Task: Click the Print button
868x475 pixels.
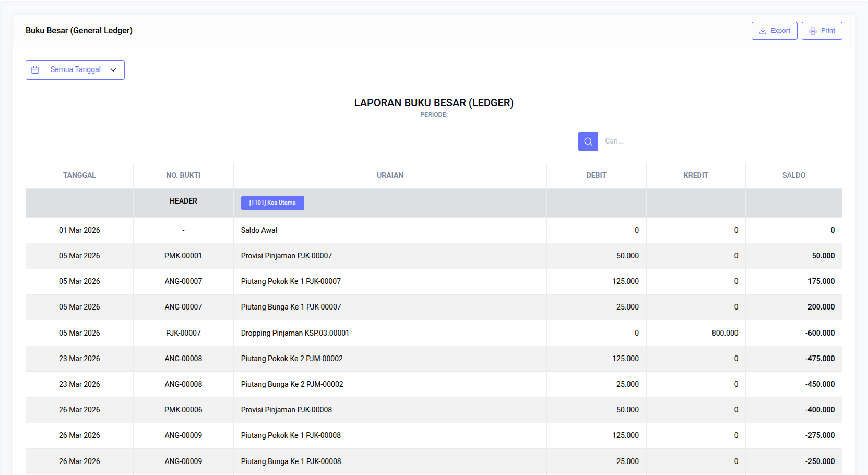Action: pos(822,31)
